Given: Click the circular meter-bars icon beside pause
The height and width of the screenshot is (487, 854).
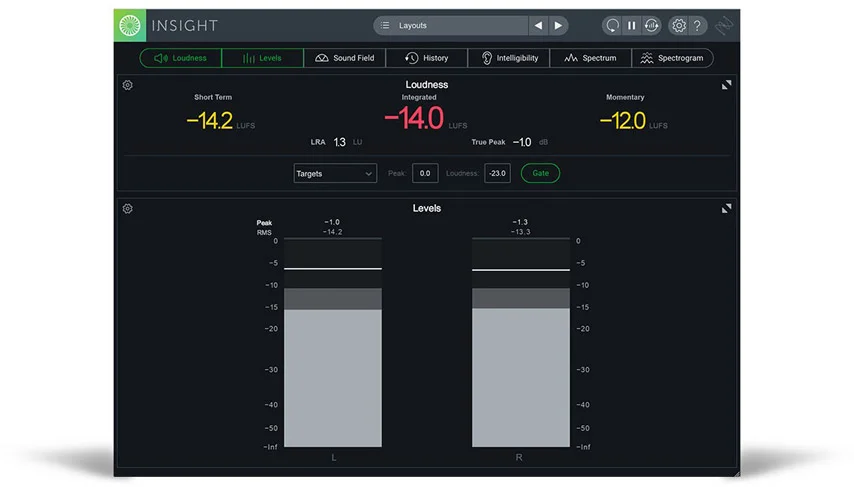Looking at the screenshot, I should tap(651, 25).
